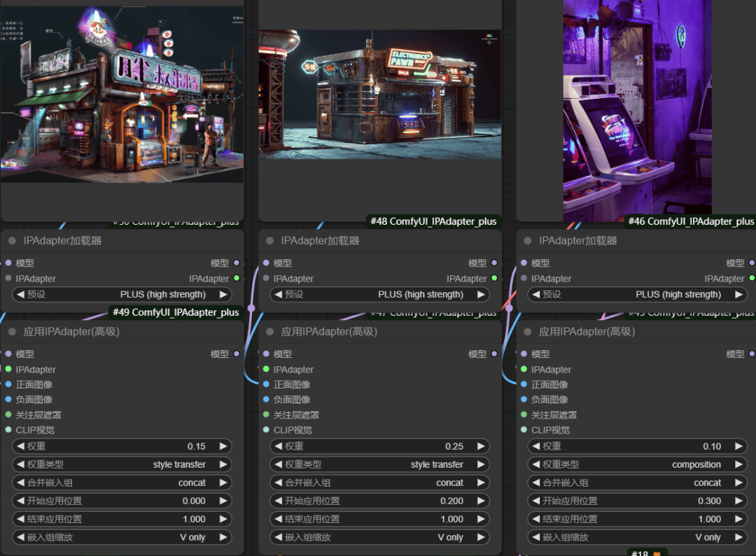This screenshot has width=756, height=556.
Task: Click right arrow on the 0.300 开始应用位置 field
Action: pyautogui.click(x=738, y=501)
